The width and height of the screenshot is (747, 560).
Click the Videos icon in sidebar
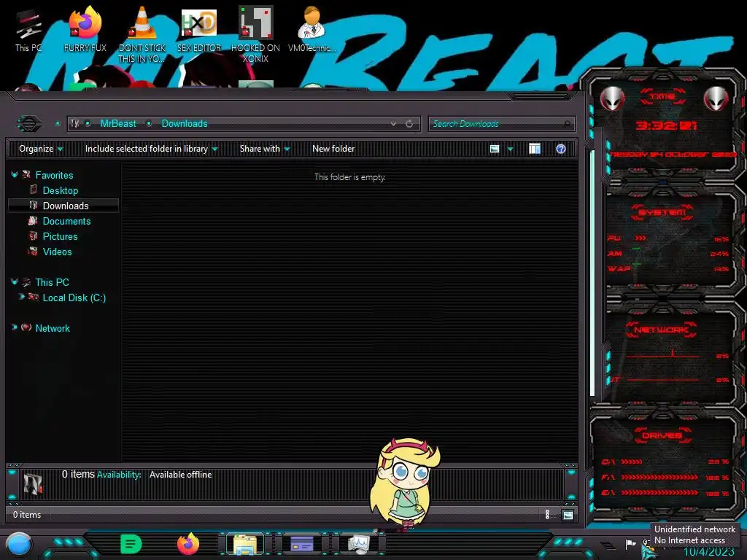click(33, 251)
